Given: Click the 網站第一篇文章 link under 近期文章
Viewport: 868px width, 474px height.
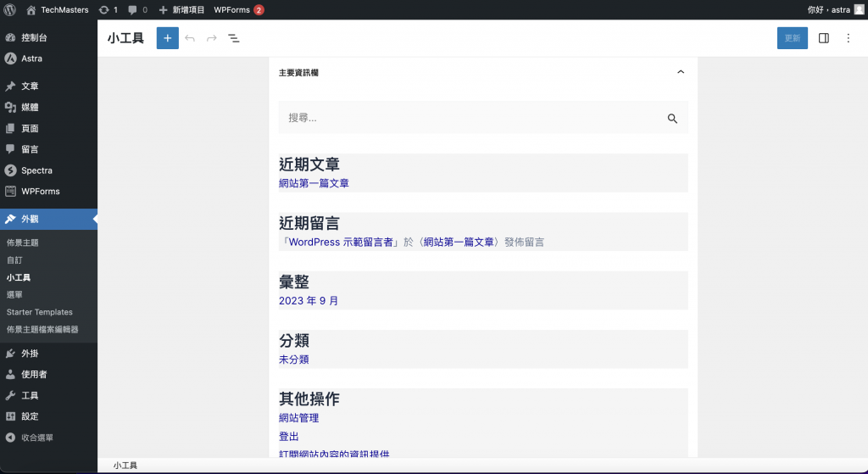Looking at the screenshot, I should coord(314,183).
